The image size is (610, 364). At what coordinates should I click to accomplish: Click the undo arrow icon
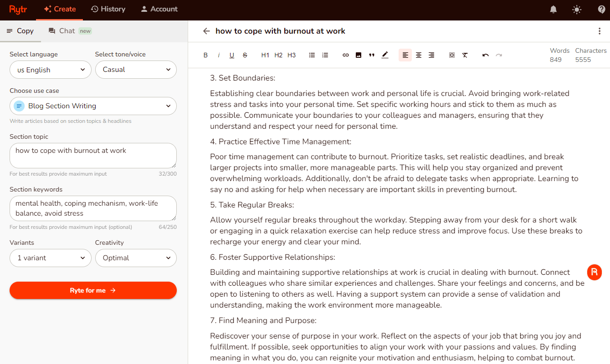(486, 55)
